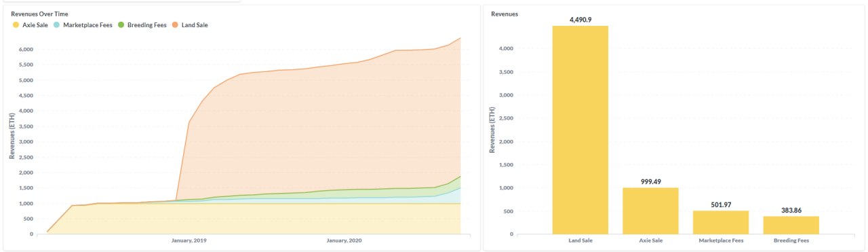Click the blue Marketplace Fees legend dot
The height and width of the screenshot is (252, 868).
click(56, 25)
